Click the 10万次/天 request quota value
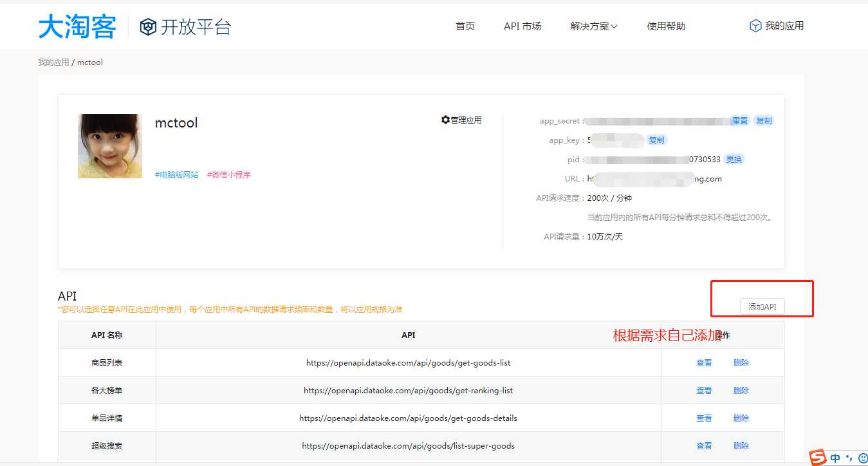Viewport: 868px width, 466px height. coord(605,237)
